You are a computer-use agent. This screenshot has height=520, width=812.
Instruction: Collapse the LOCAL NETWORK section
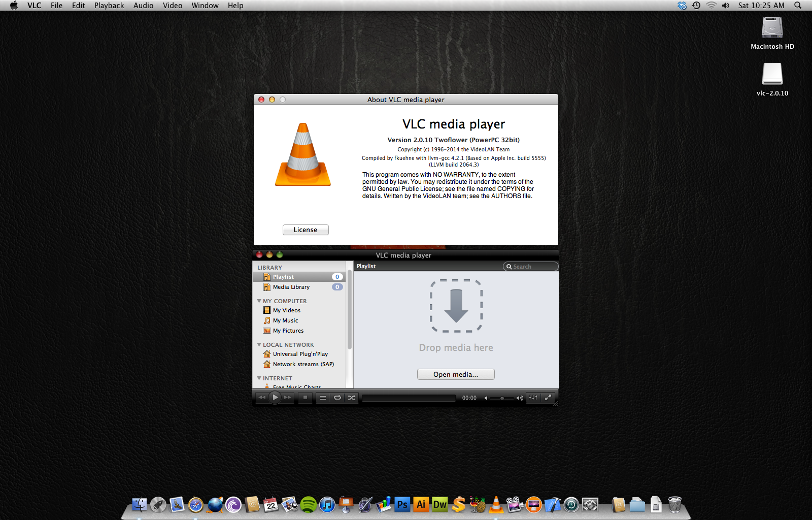(259, 345)
